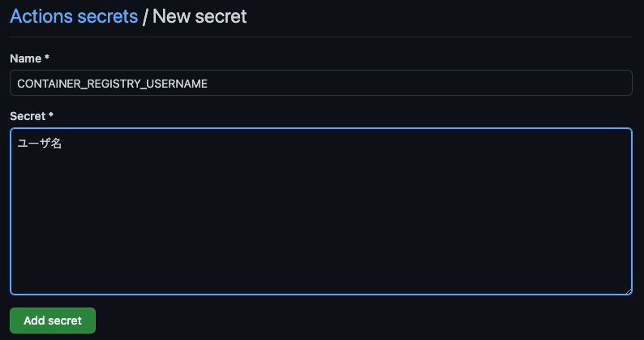The height and width of the screenshot is (340, 644).
Task: Click the slash separator in breadcrumb
Action: (144, 17)
